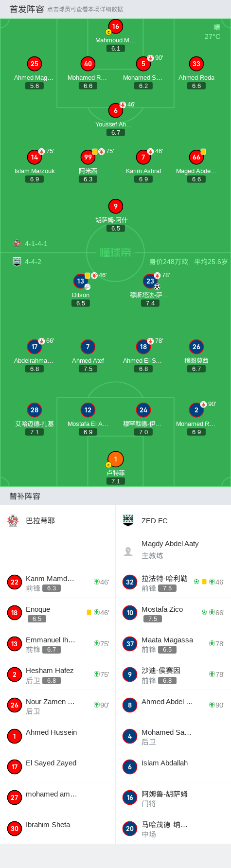
Task: Click the 巴拉蒂耶 team logo
Action: tap(13, 521)
